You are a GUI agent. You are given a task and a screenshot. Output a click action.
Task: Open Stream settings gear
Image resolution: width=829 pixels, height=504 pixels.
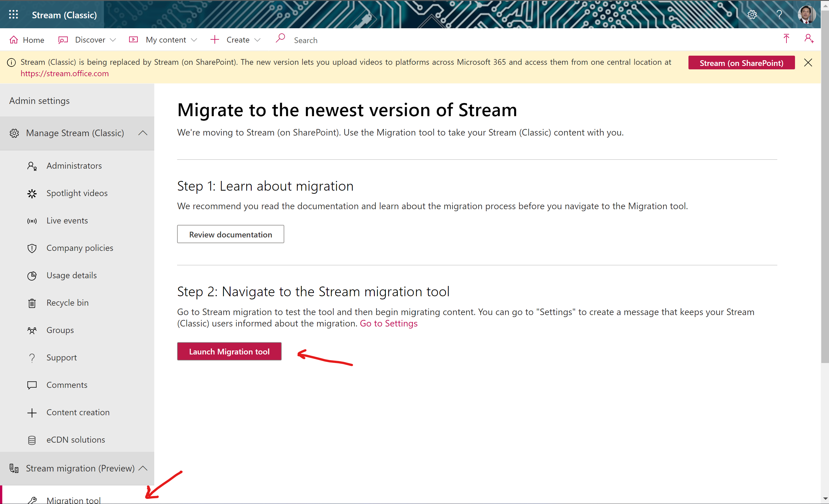click(752, 15)
